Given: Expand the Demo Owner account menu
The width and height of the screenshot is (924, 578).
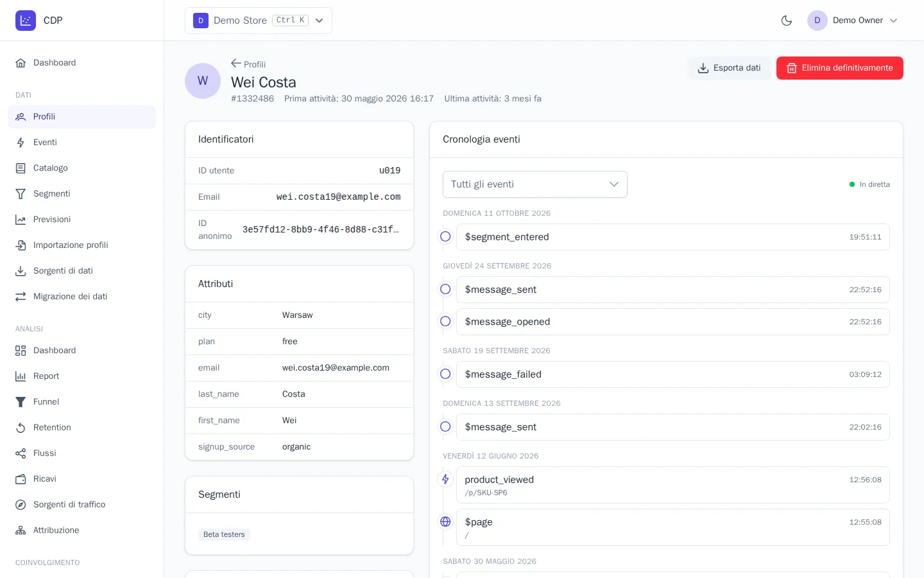Looking at the screenshot, I should 853,21.
